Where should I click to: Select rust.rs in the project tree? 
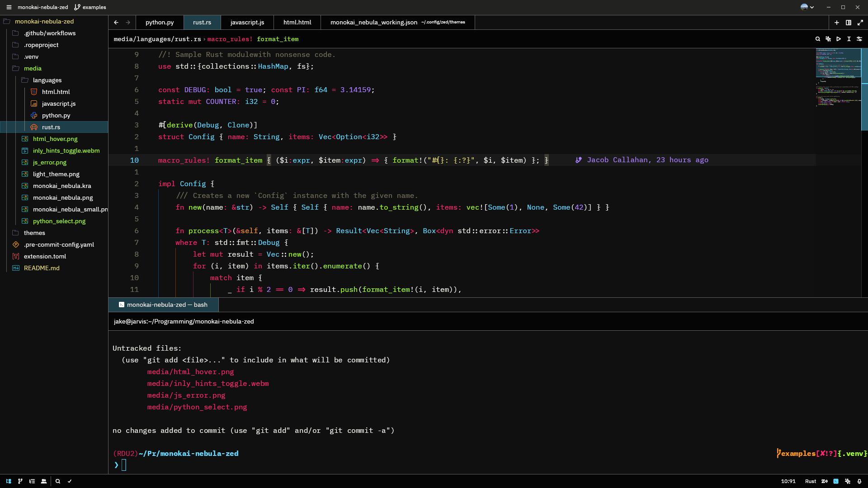tap(54, 127)
